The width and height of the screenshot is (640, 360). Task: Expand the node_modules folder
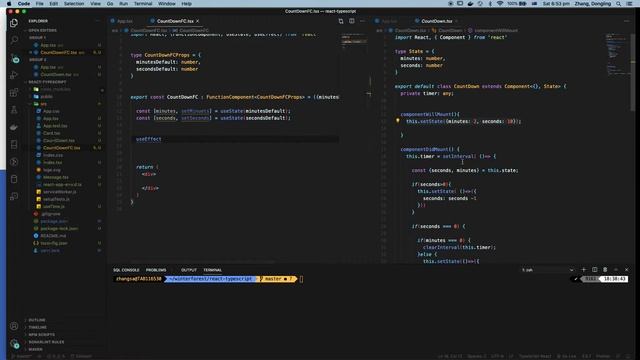[x=55, y=89]
